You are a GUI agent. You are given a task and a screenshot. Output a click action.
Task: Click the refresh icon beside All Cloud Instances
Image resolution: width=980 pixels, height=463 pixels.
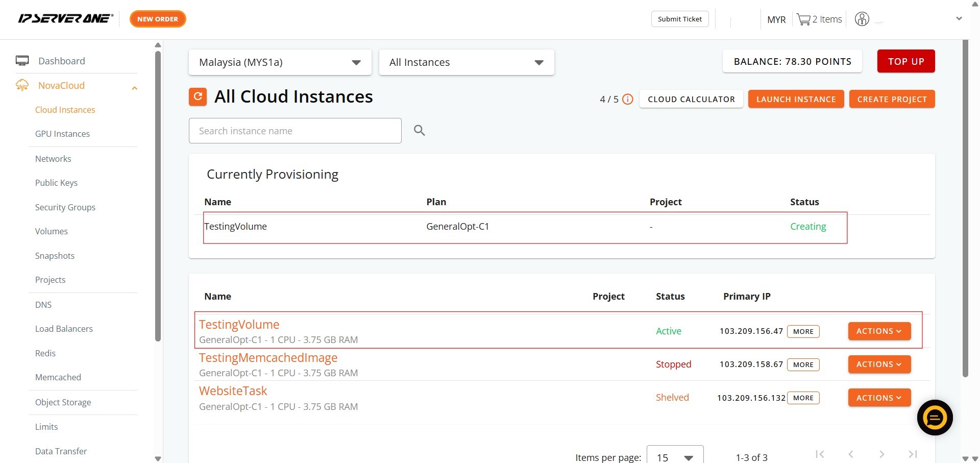(x=198, y=96)
